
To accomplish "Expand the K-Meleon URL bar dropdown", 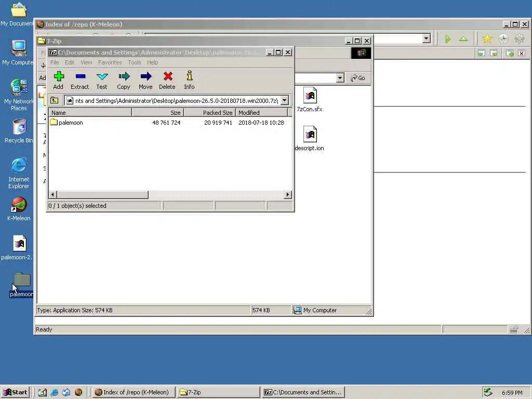I will coord(427,38).
